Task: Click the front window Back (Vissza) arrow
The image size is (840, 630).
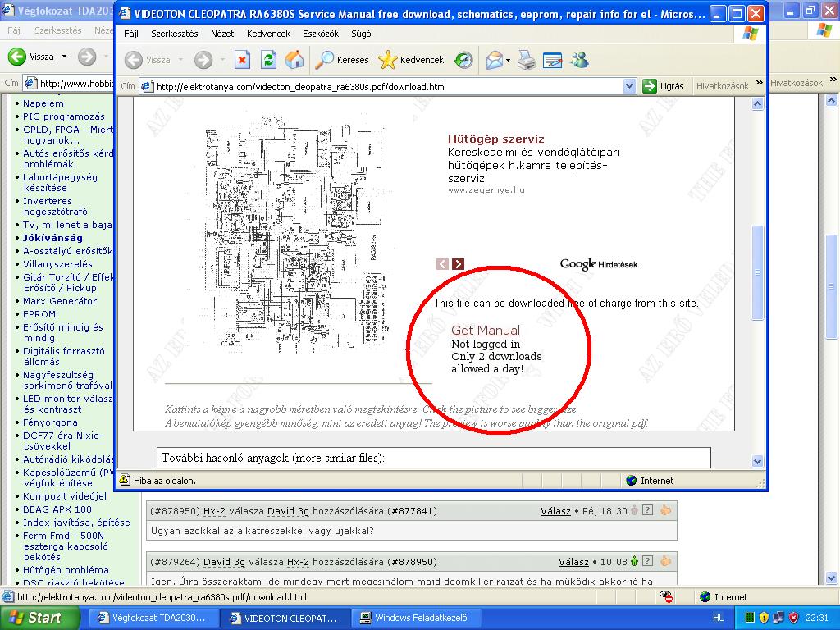Action: pyautogui.click(x=134, y=60)
